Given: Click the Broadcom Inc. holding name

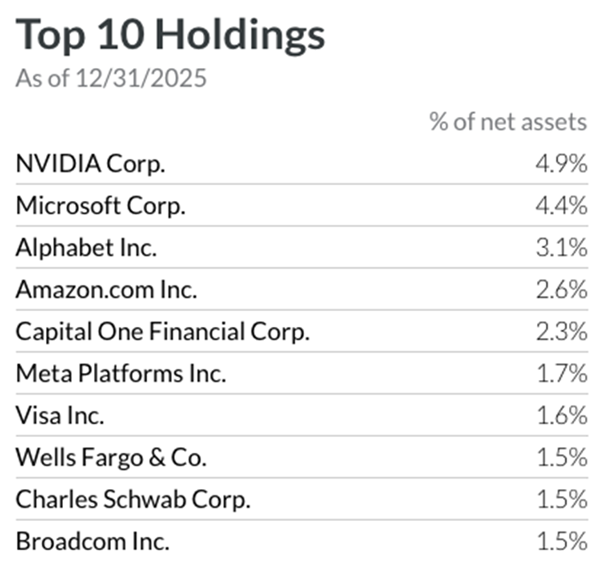Looking at the screenshot, I should [x=92, y=543].
